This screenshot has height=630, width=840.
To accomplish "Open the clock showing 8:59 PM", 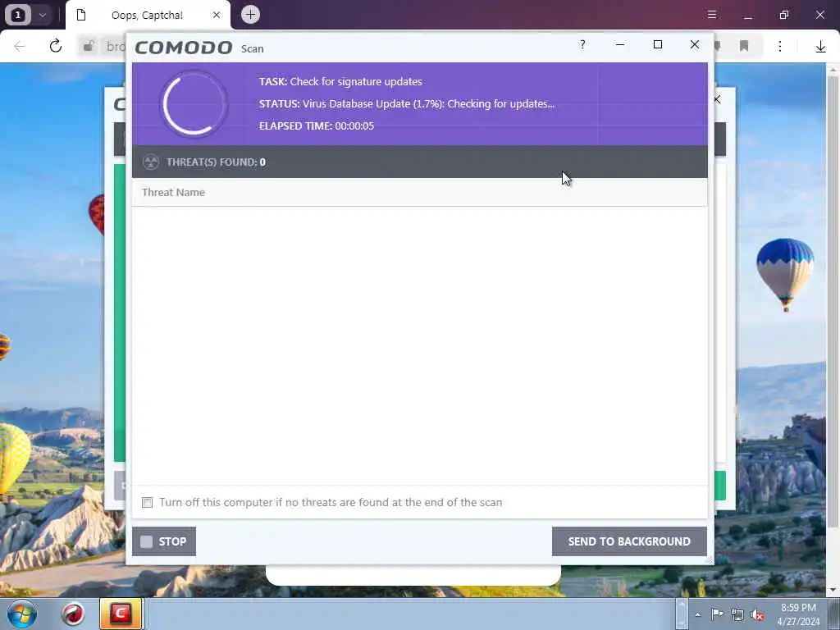I will 798,614.
